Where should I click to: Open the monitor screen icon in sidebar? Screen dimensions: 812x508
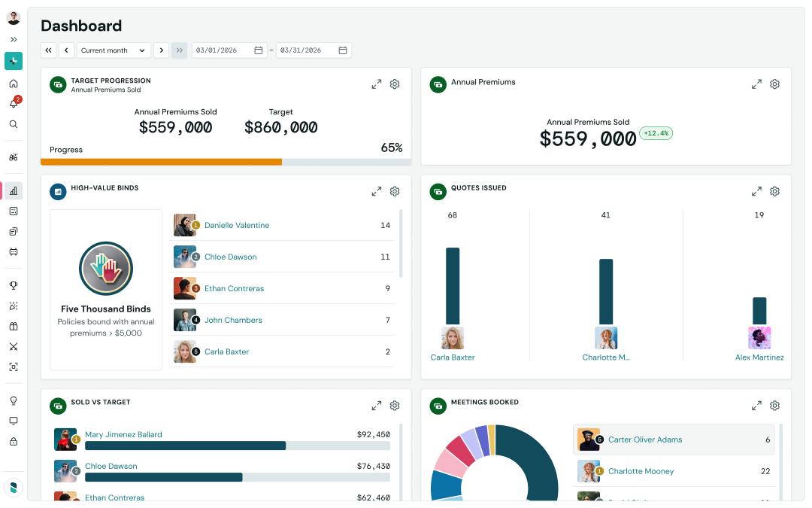click(14, 421)
